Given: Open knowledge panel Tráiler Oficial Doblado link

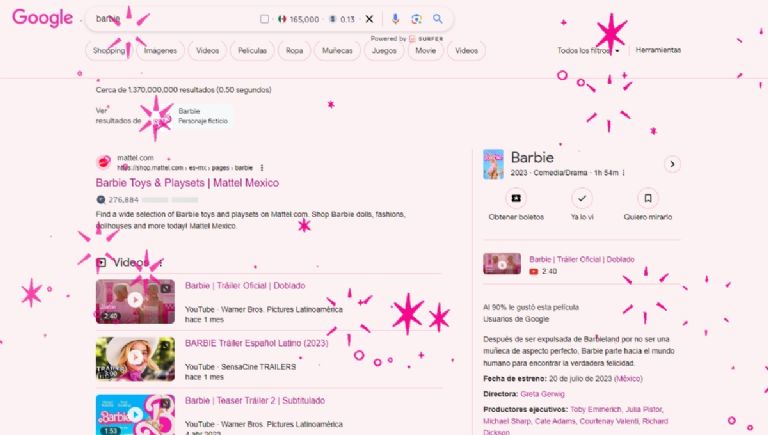Looking at the screenshot, I should [582, 259].
